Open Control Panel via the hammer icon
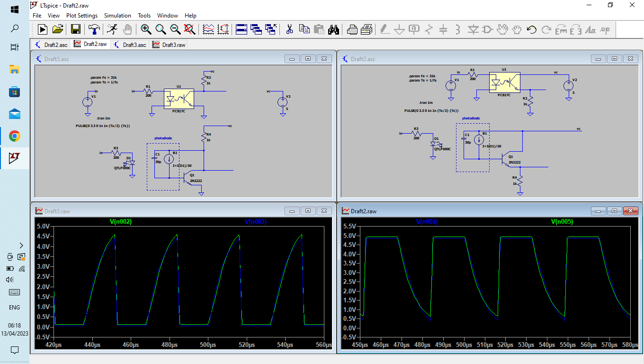This screenshot has width=644, height=364. 94,29
